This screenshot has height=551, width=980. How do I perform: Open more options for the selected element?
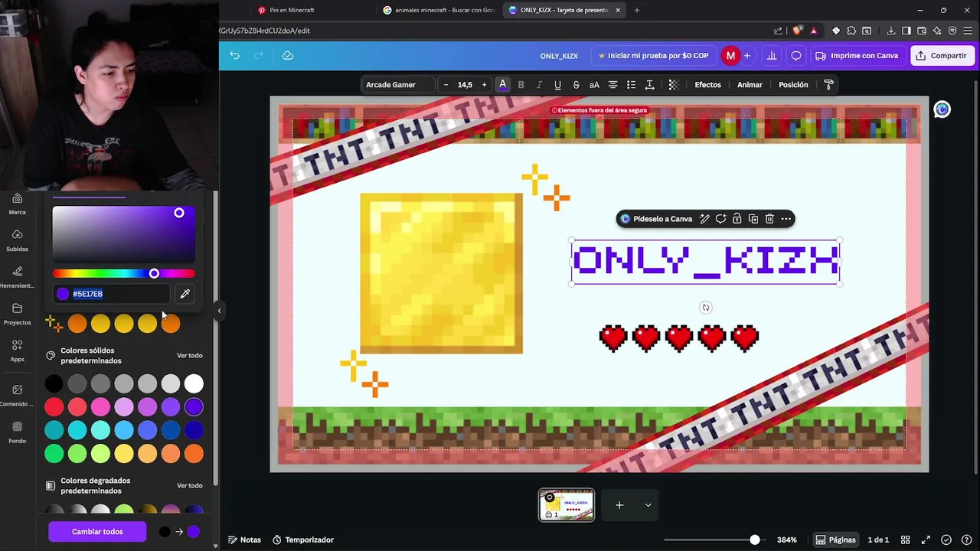coord(786,219)
